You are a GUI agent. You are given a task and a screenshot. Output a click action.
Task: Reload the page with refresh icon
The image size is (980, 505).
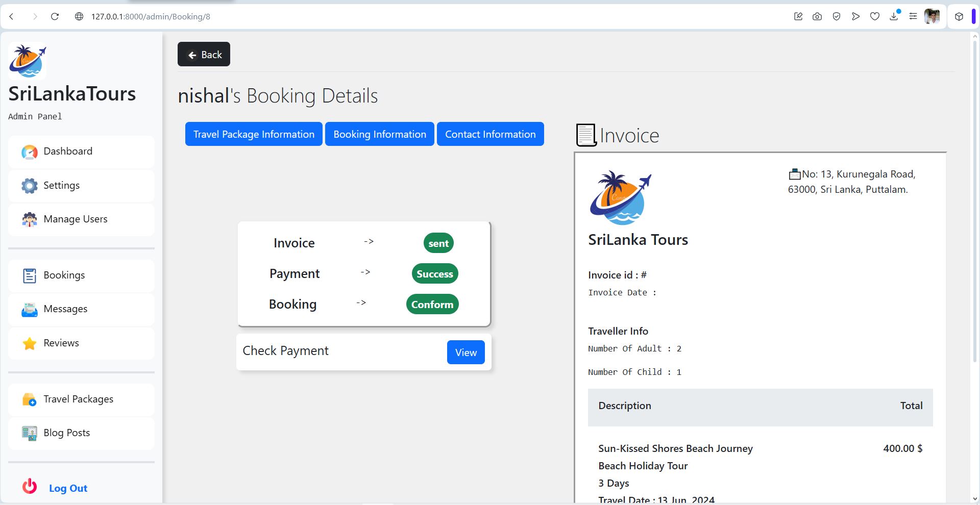point(55,16)
